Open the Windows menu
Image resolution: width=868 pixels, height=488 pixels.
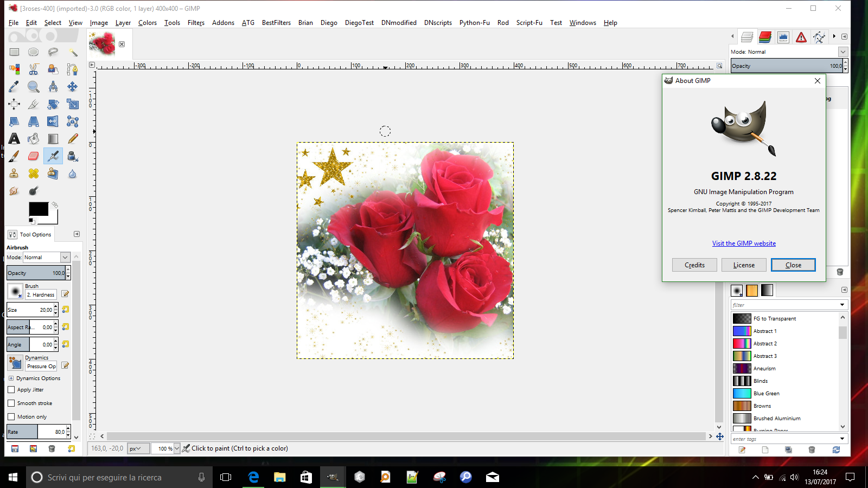point(583,23)
